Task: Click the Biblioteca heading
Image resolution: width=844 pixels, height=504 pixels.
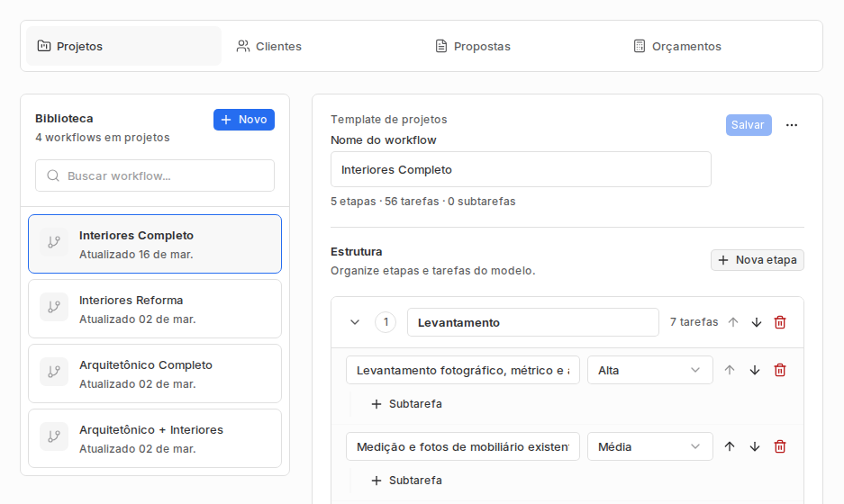Action: click(x=64, y=118)
